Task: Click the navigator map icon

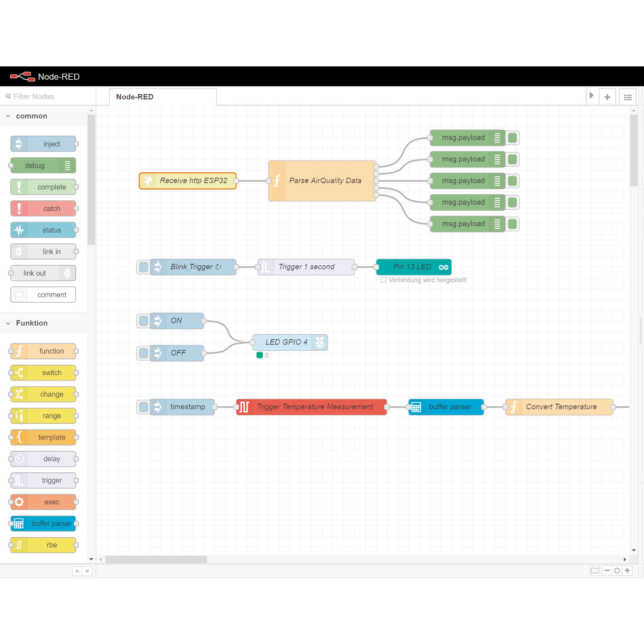Action: pyautogui.click(x=594, y=570)
